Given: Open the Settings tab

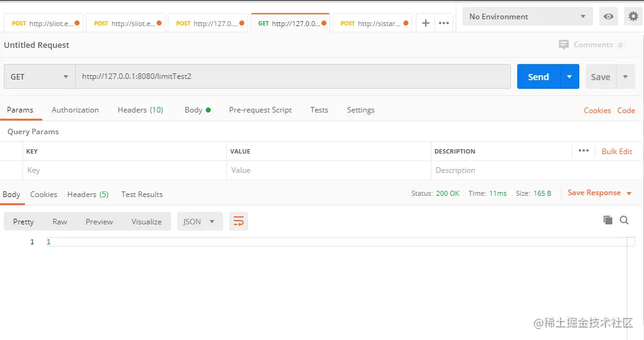Looking at the screenshot, I should click(361, 110).
